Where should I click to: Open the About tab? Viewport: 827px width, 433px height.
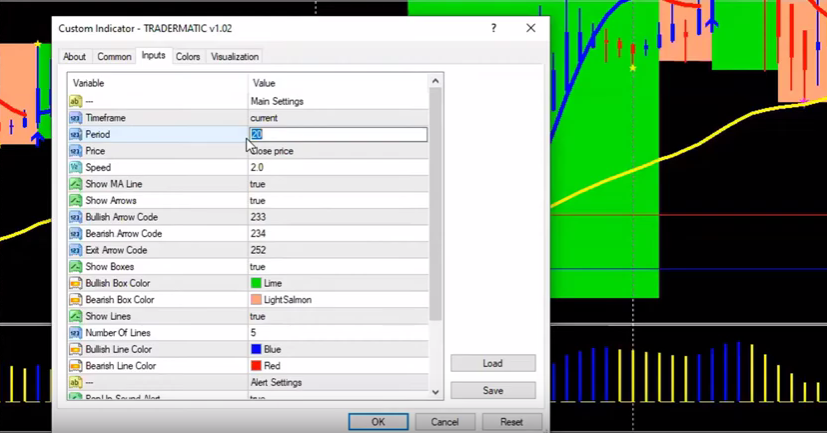pos(74,56)
